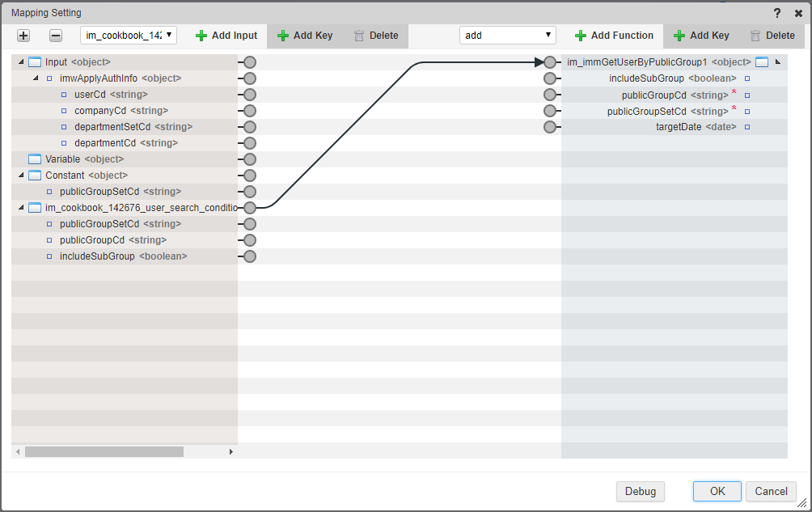
Task: Collapse the Constant object tree node
Action: coord(21,176)
